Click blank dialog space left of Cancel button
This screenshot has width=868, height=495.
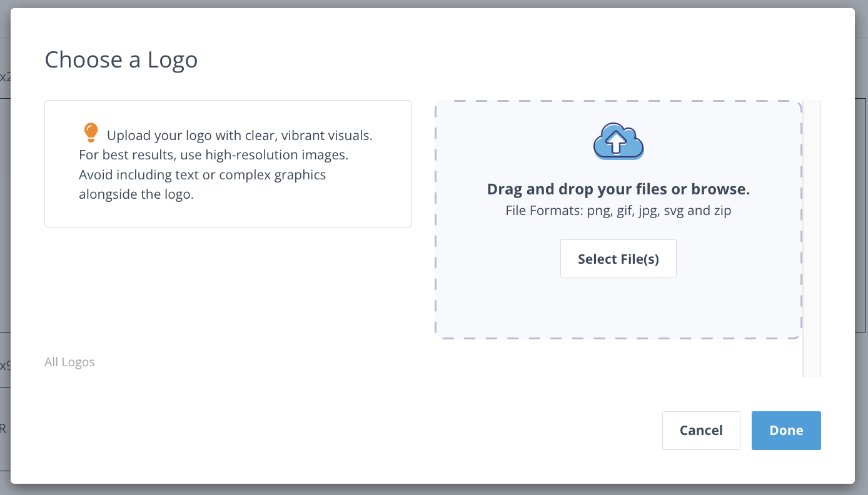click(438, 430)
